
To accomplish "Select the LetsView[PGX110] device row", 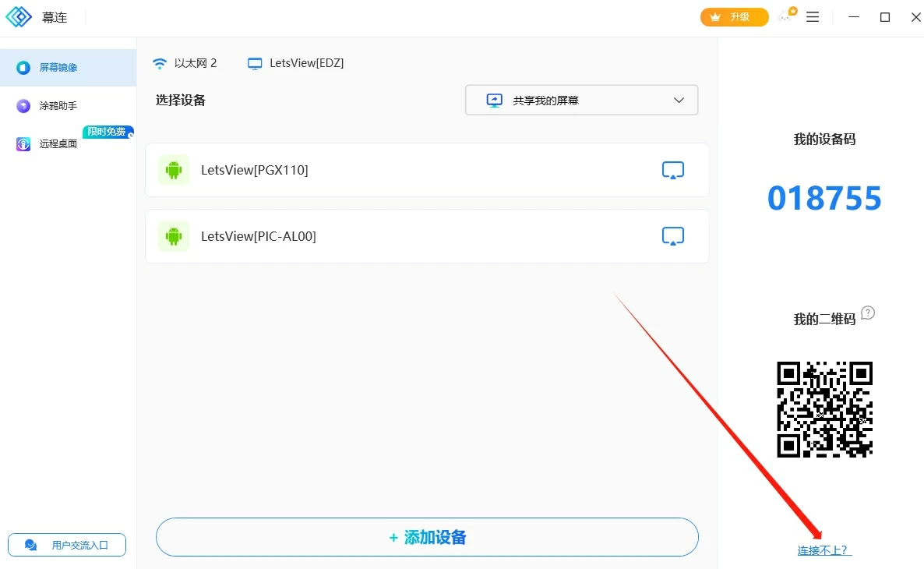I will tap(427, 170).
